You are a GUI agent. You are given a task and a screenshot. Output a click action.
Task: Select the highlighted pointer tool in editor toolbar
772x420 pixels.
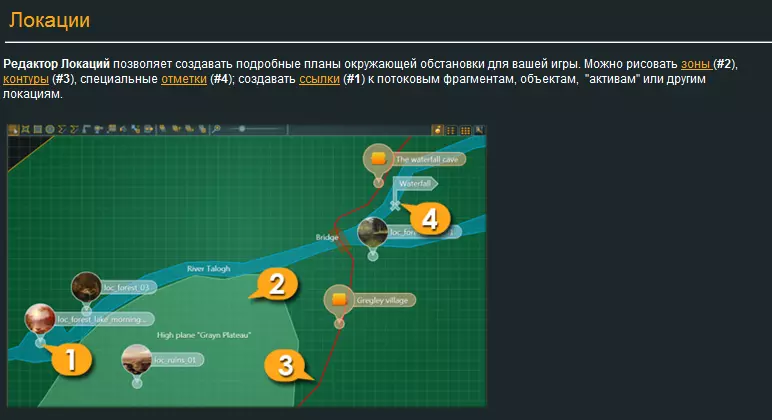(x=13, y=129)
